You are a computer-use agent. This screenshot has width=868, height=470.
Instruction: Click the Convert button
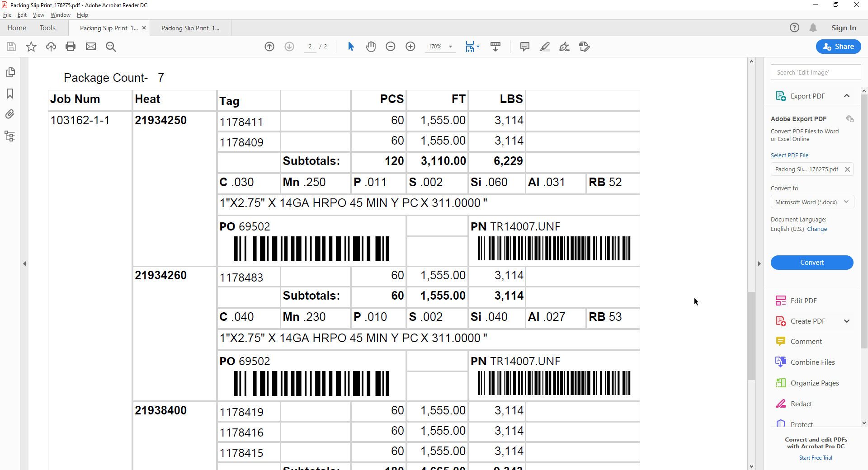click(x=812, y=263)
